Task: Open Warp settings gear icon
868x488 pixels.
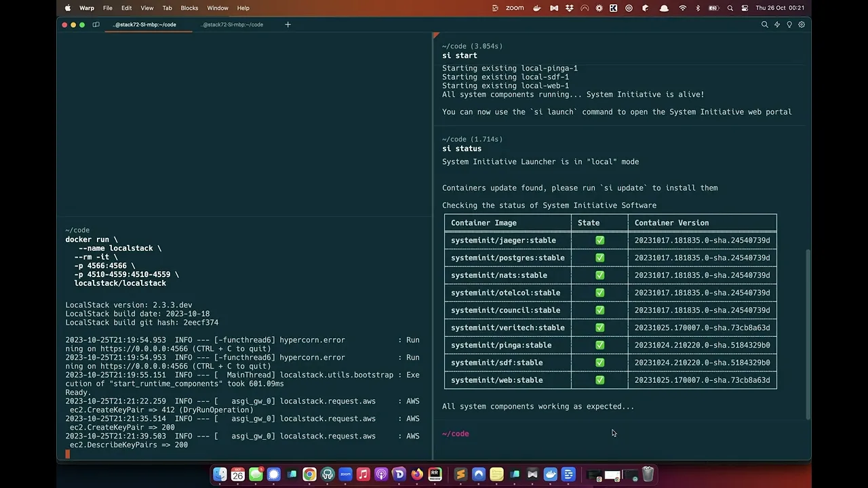Action: 802,24
